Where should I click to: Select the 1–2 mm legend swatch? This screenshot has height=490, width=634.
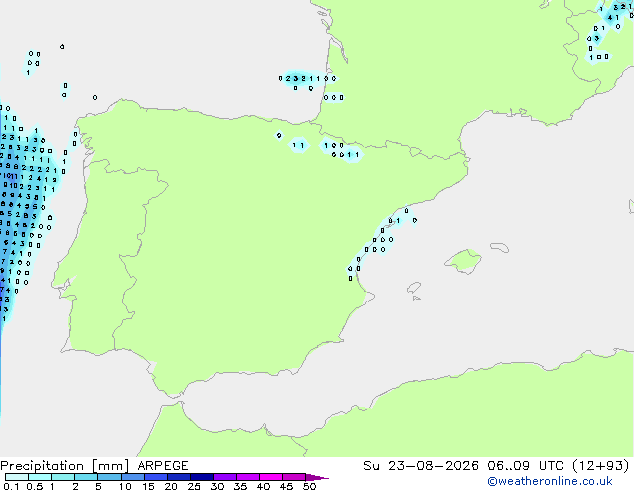(x=63, y=477)
